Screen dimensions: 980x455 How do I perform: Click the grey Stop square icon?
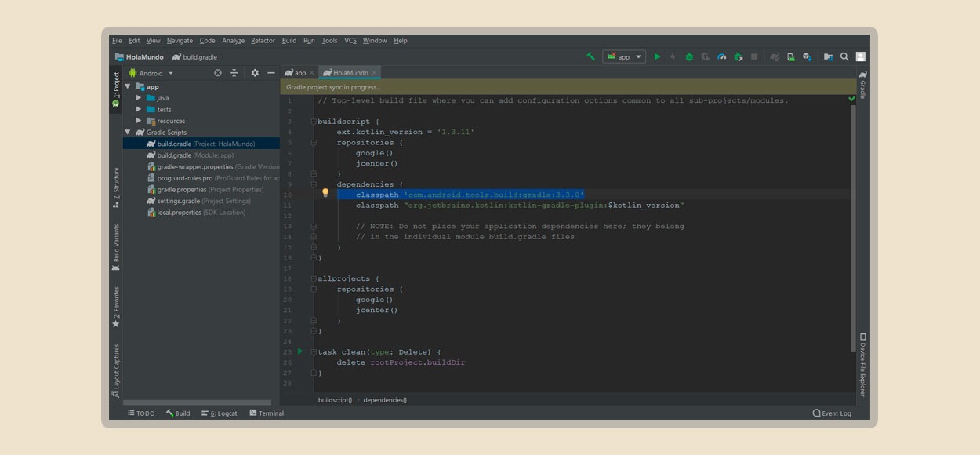pos(754,56)
